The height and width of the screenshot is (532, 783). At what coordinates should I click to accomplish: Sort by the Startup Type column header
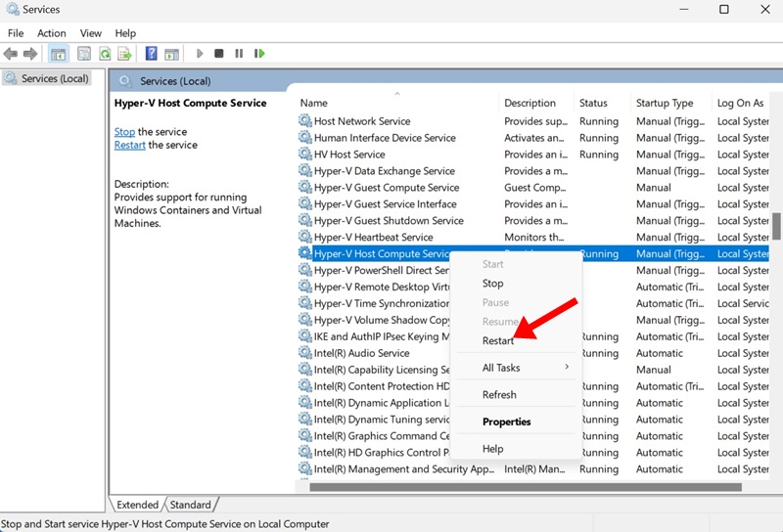665,103
